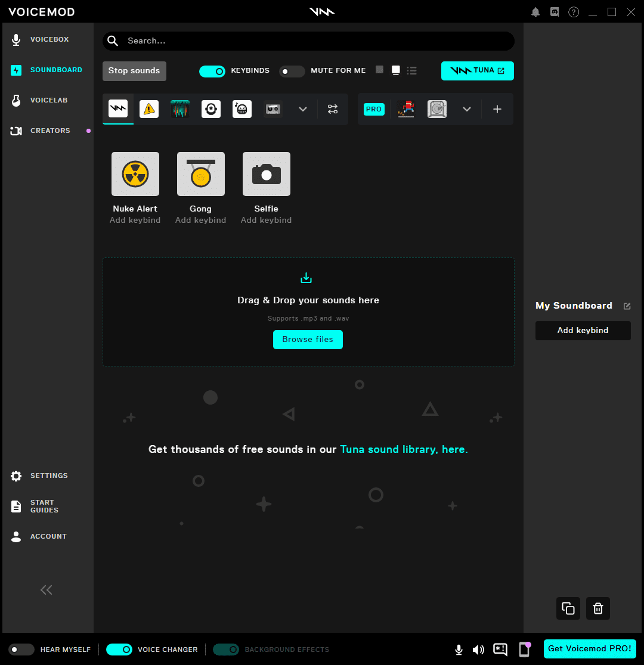644x665 pixels.
Task: Toggle the Mute For Me switch
Action: click(x=292, y=72)
